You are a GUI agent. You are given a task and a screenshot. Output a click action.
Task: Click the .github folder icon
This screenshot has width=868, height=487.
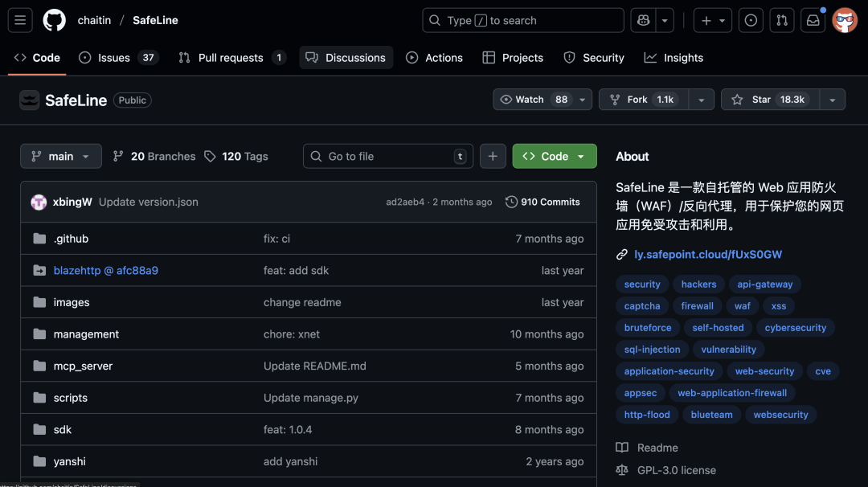coord(39,239)
